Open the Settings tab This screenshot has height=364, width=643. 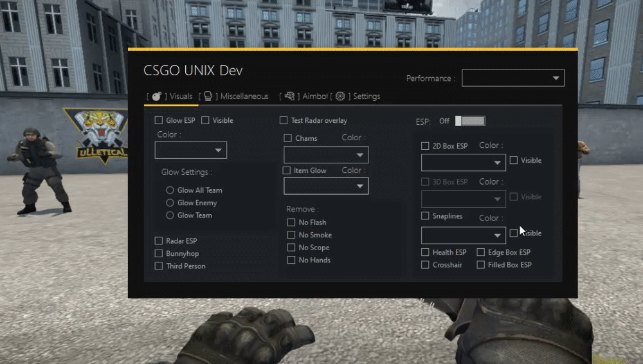(x=367, y=96)
